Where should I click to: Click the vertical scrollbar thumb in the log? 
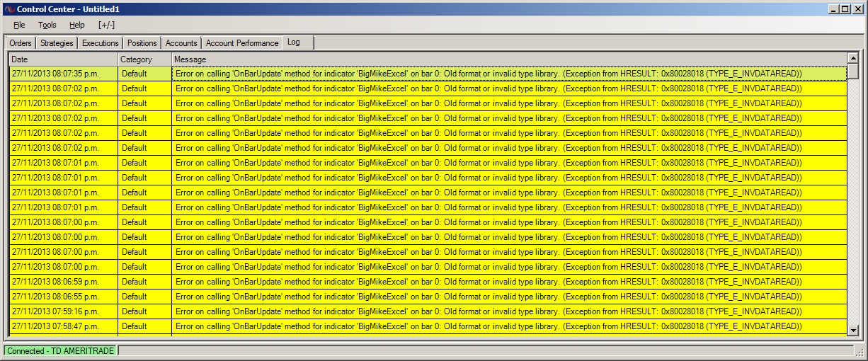(x=853, y=71)
